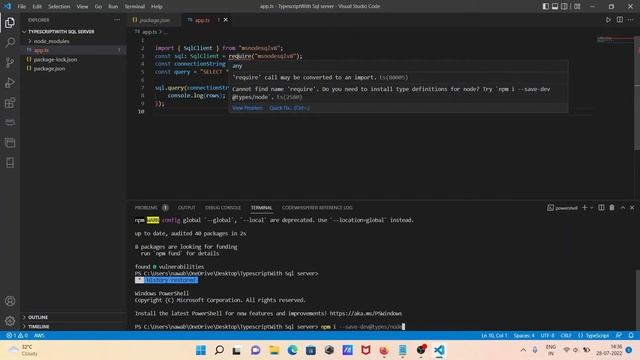Open the Extensions view
The height and width of the screenshot is (360, 640).
[x=10, y=102]
